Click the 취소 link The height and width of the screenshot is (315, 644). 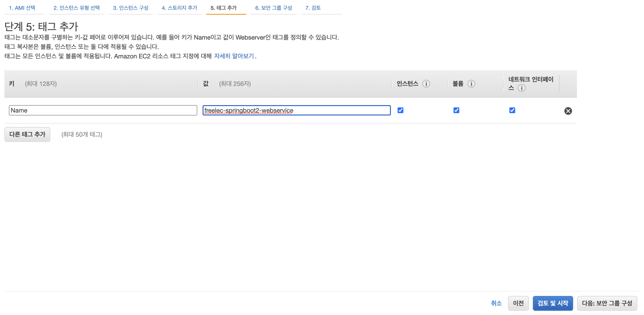pos(496,303)
